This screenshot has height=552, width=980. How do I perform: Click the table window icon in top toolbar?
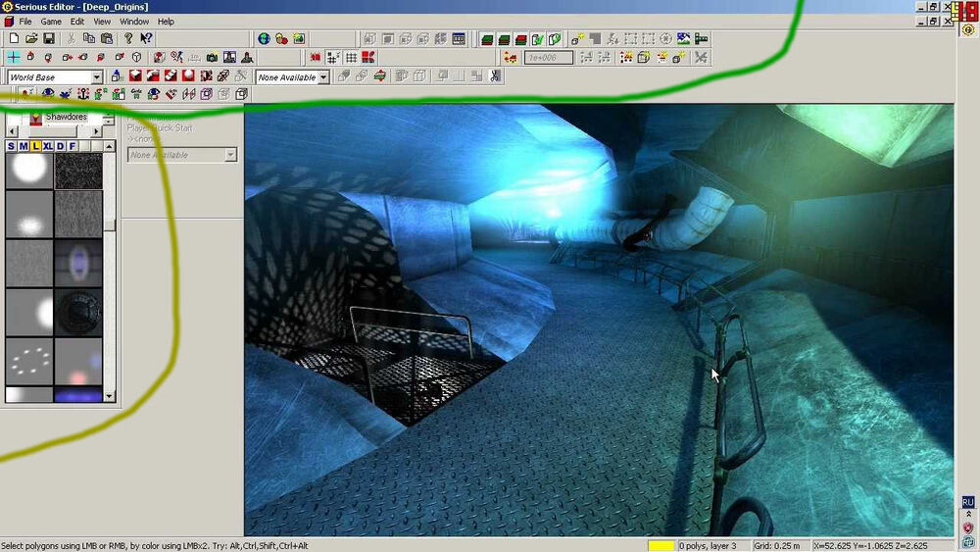459,39
